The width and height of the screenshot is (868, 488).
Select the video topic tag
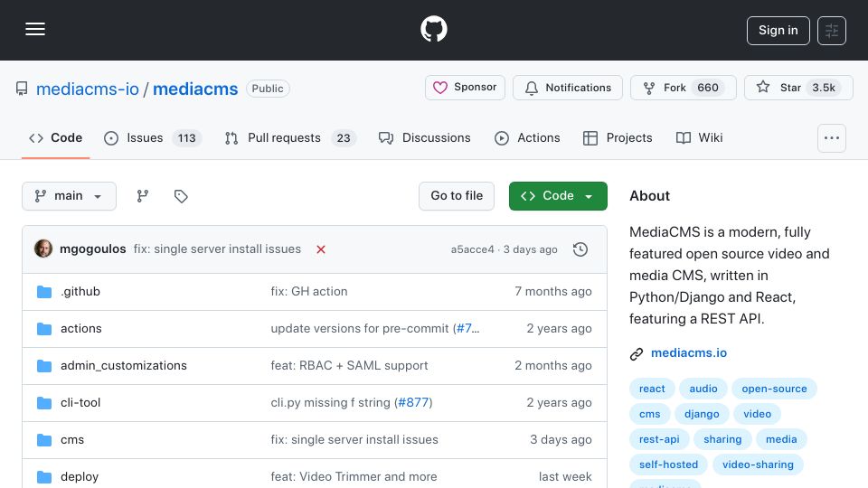coord(757,414)
